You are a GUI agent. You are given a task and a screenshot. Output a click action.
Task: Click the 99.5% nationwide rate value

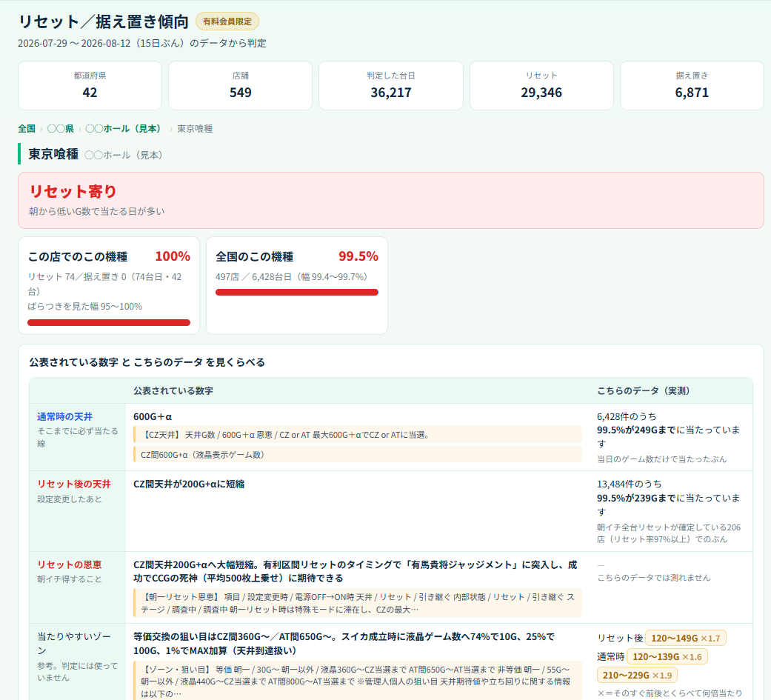(x=358, y=256)
